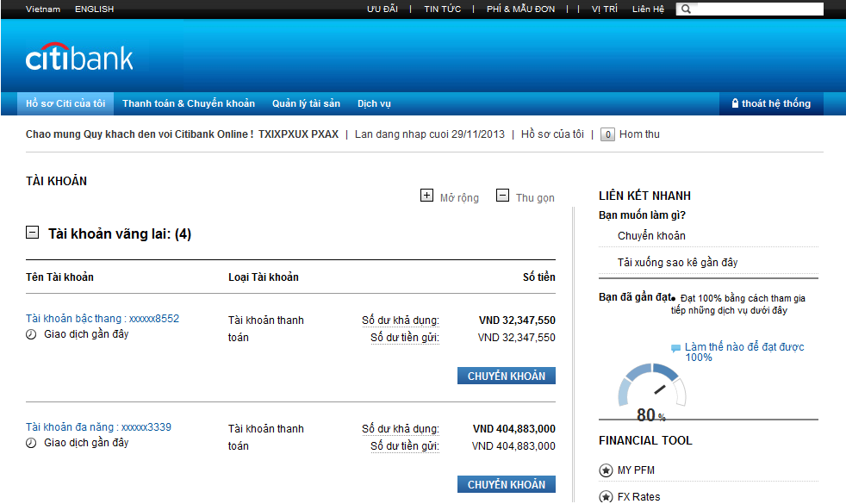
Task: Click Làm thế nào để đạt được 100%
Action: (x=744, y=352)
